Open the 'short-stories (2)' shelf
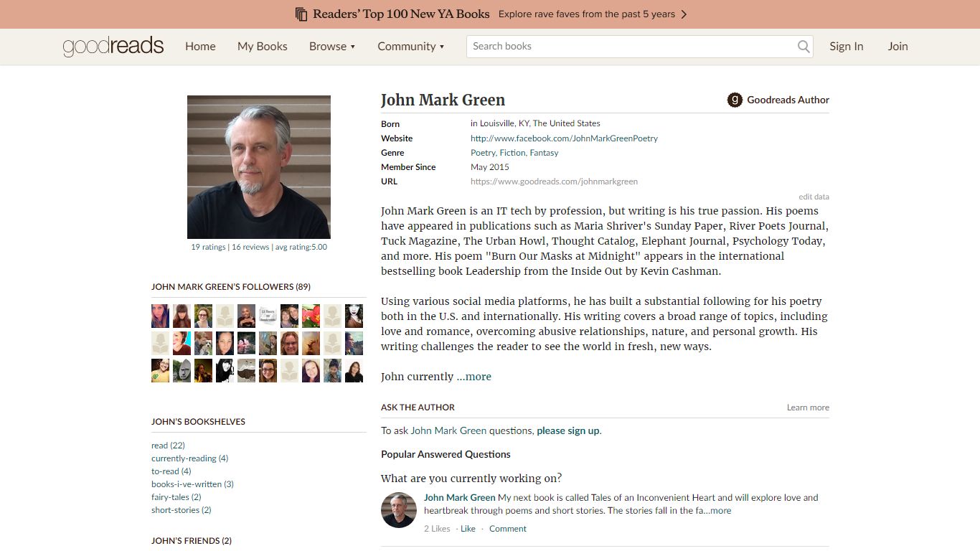The image size is (980, 551). tap(182, 510)
